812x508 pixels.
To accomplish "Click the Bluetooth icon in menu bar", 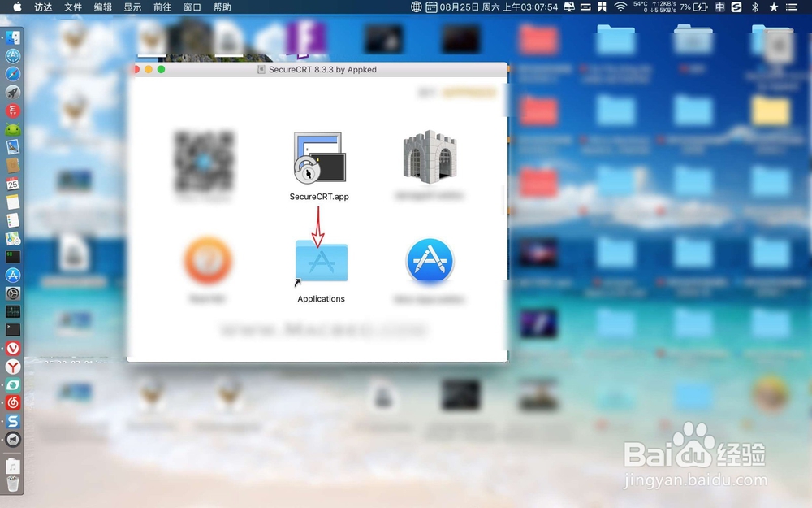I will [755, 7].
